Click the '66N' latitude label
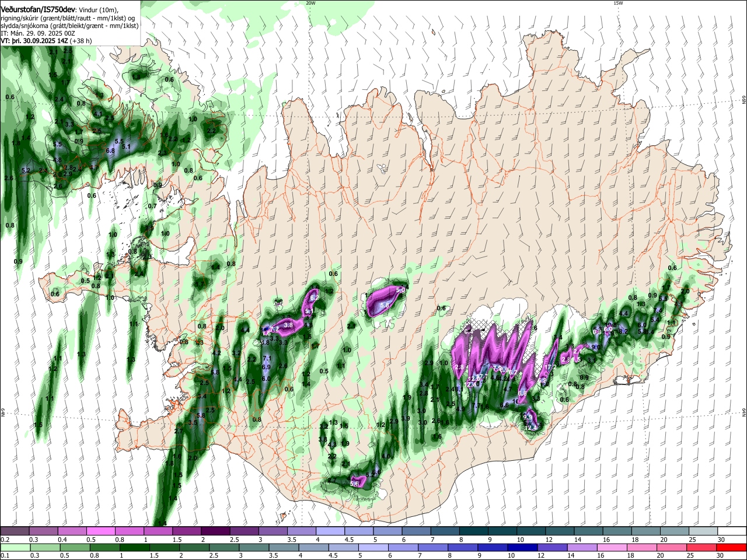This screenshot has height=560, width=747. [744, 100]
